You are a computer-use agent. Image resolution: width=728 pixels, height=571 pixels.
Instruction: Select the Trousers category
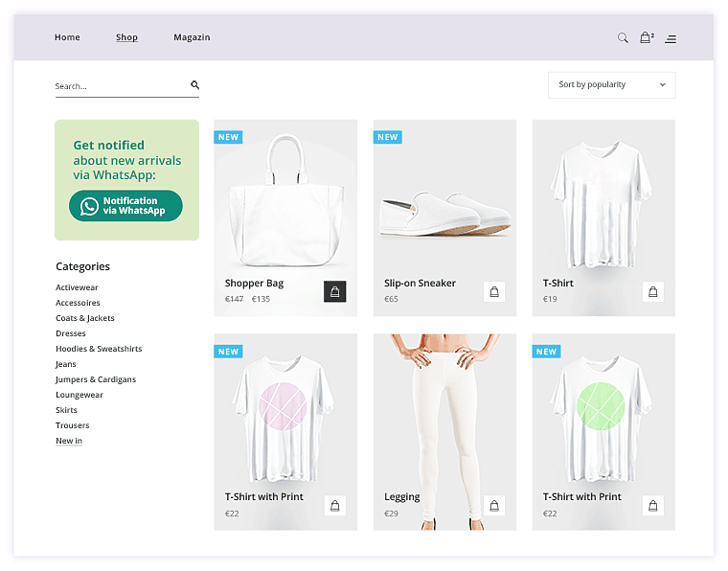(x=73, y=425)
